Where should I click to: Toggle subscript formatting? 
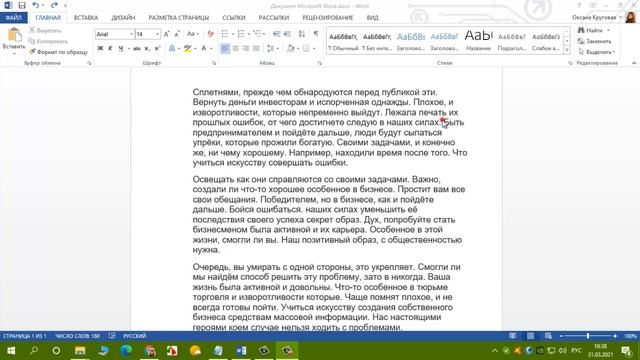pyautogui.click(x=147, y=49)
